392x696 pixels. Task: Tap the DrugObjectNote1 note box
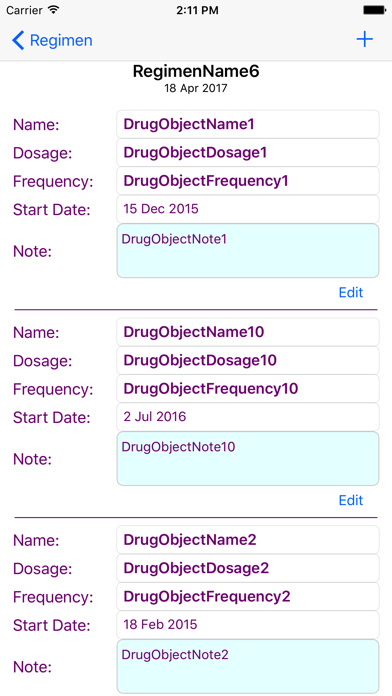pyautogui.click(x=248, y=251)
